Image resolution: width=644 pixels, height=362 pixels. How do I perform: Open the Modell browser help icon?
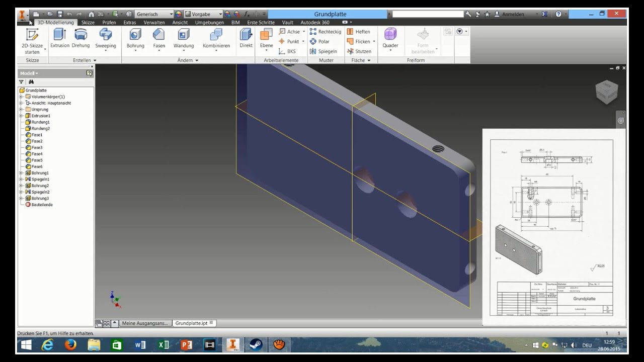[90, 73]
